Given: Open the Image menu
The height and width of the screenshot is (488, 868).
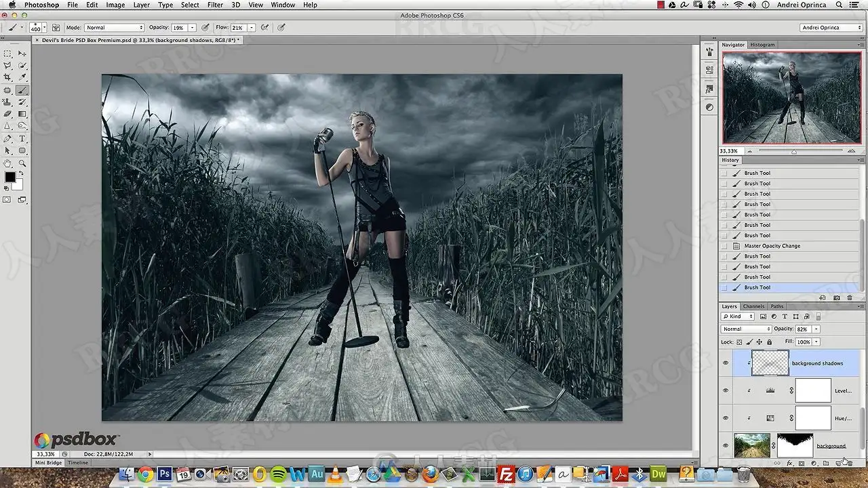Looking at the screenshot, I should (115, 5).
